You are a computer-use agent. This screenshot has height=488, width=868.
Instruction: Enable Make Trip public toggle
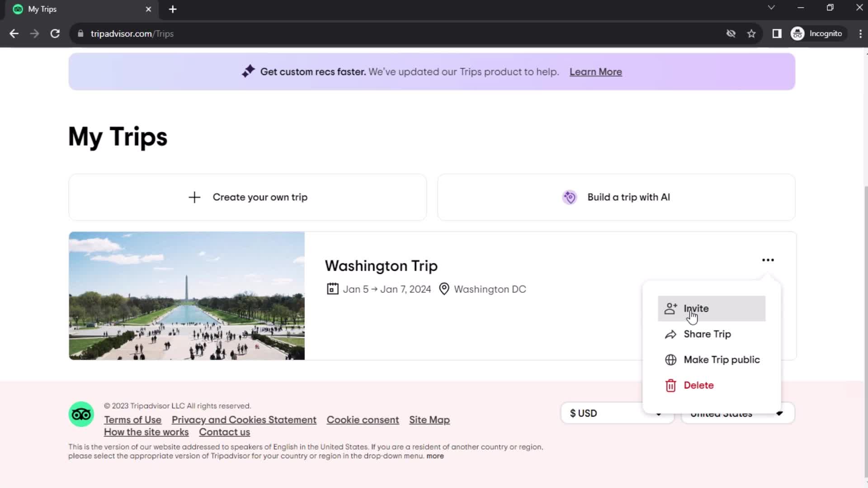(722, 359)
